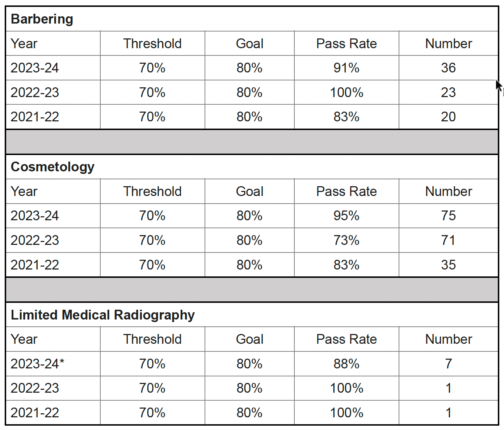
Task: Click the Year header in Barbering table
Action: click(24, 44)
